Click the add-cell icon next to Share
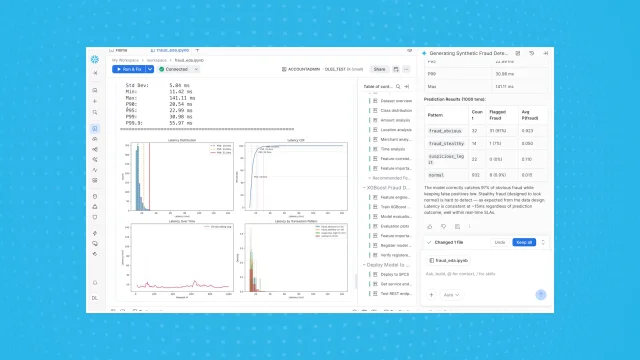This screenshot has height=360, width=640. click(x=396, y=69)
